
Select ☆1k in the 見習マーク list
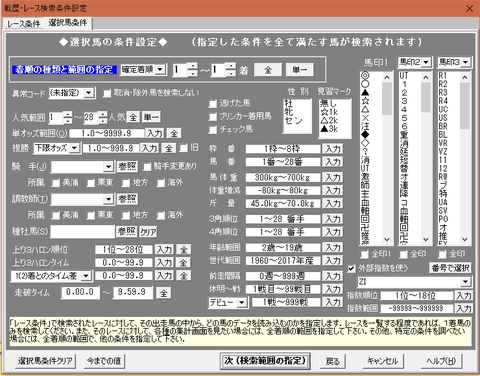point(329,112)
